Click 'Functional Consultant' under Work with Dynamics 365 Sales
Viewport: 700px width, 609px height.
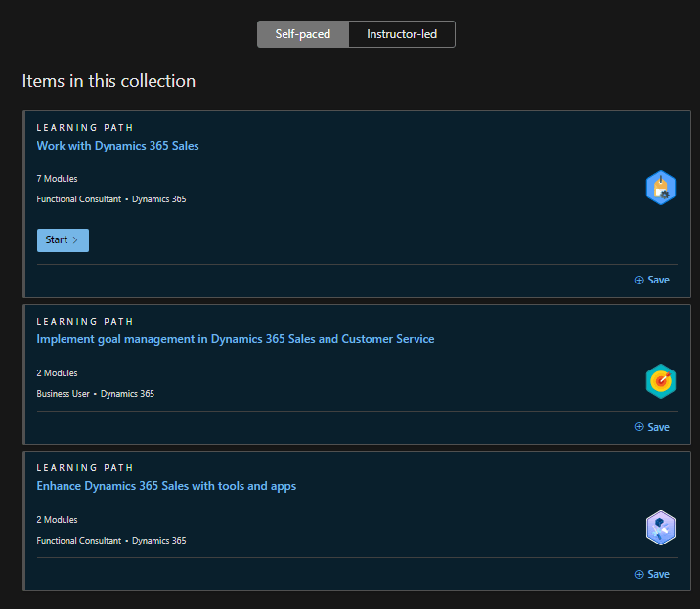tap(79, 199)
